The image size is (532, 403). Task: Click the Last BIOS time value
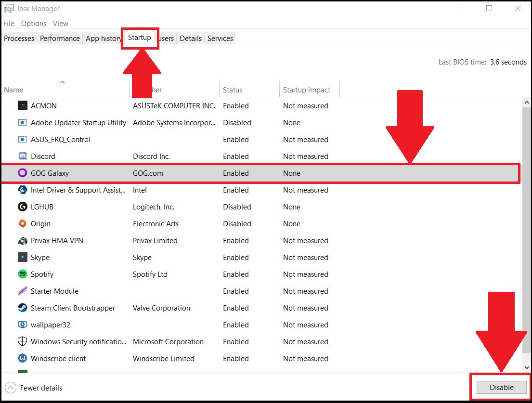coord(508,62)
